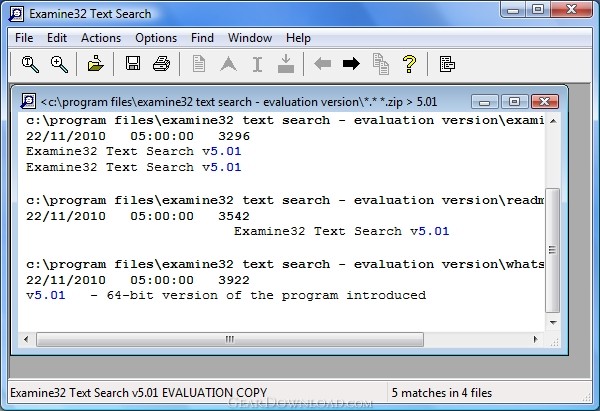Screen dimensions: 600x411
Task: Click the file path ending in \whats
Action: tap(285, 264)
